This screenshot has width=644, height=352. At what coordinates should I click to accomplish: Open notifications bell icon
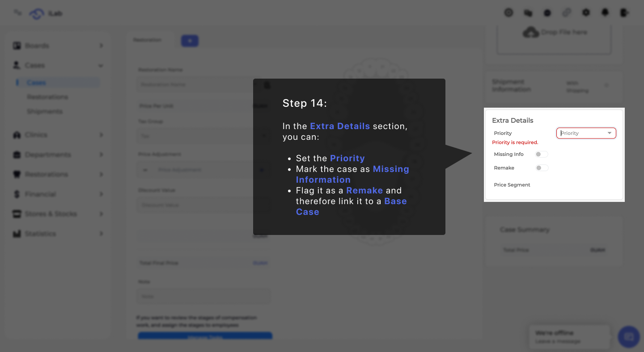(605, 13)
